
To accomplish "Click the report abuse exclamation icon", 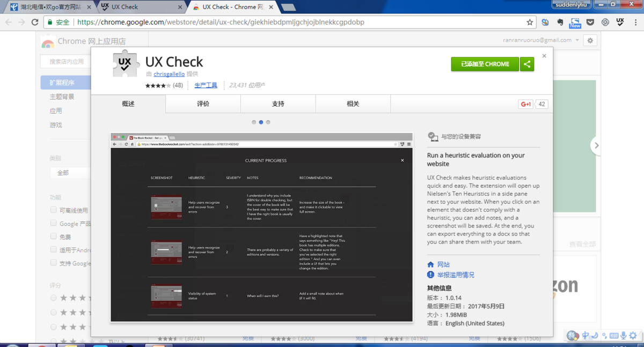I will coord(430,275).
